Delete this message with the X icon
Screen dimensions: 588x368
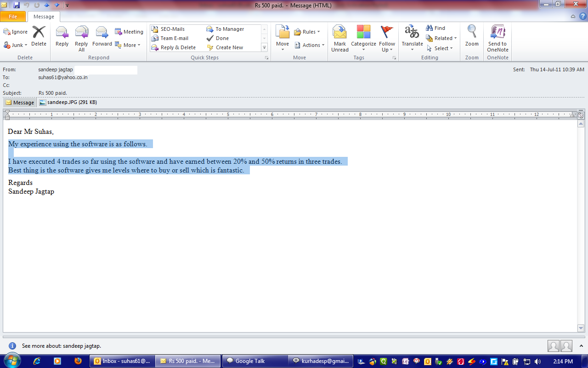[39, 36]
